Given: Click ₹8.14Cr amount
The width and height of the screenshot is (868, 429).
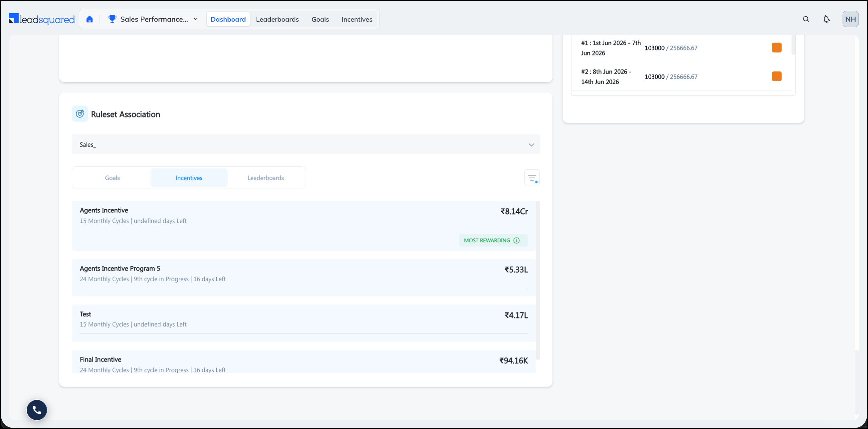Looking at the screenshot, I should [514, 211].
